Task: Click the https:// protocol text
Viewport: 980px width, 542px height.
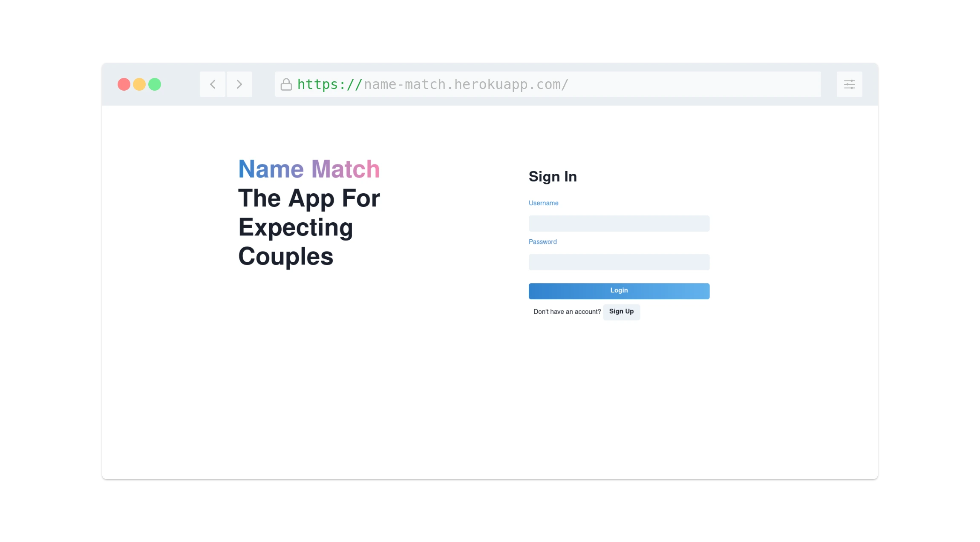Action: 330,84
